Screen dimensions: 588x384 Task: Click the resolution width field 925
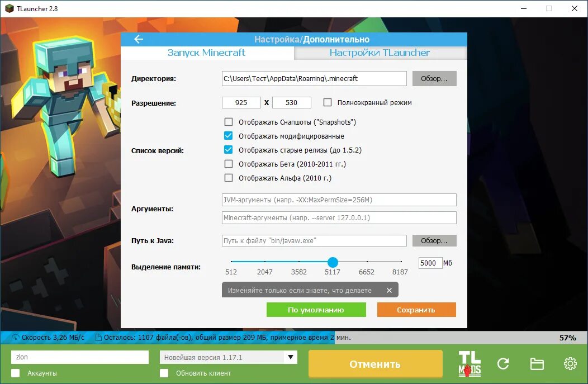241,102
